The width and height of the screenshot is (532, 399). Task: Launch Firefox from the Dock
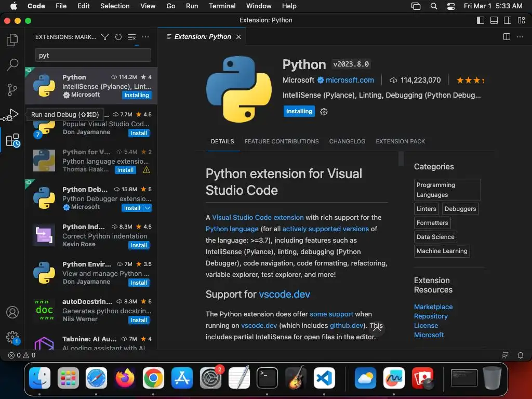coord(125,378)
